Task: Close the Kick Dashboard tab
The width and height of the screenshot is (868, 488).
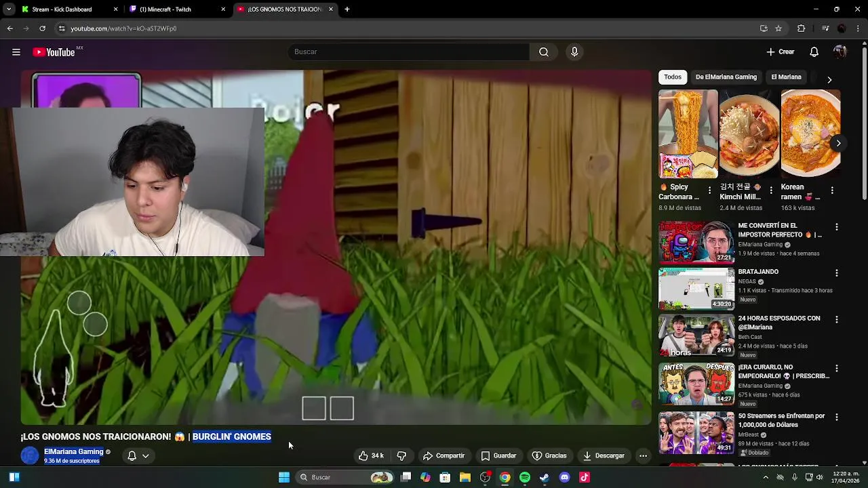Action: [x=115, y=9]
